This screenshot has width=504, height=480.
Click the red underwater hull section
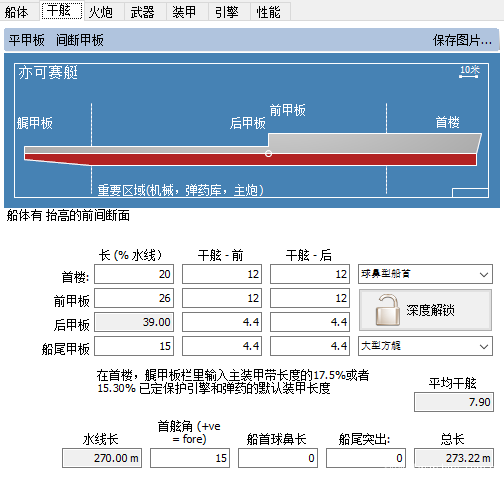[x=250, y=159]
